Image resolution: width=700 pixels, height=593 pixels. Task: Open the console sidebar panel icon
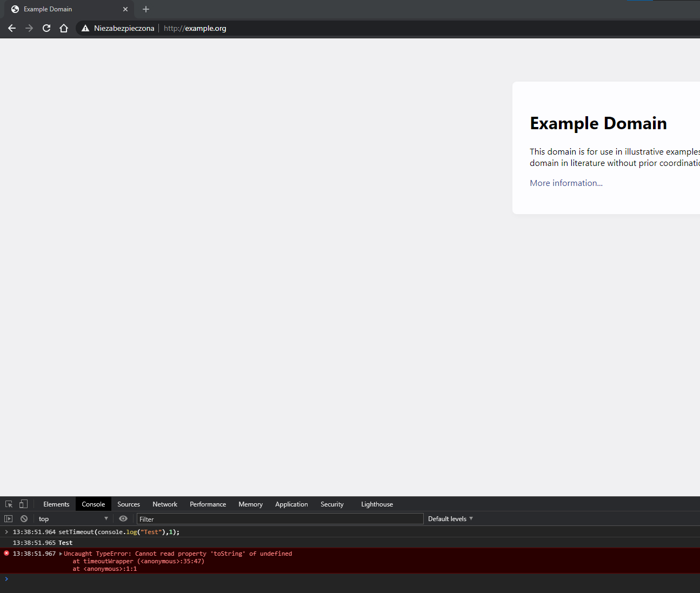[8, 518]
